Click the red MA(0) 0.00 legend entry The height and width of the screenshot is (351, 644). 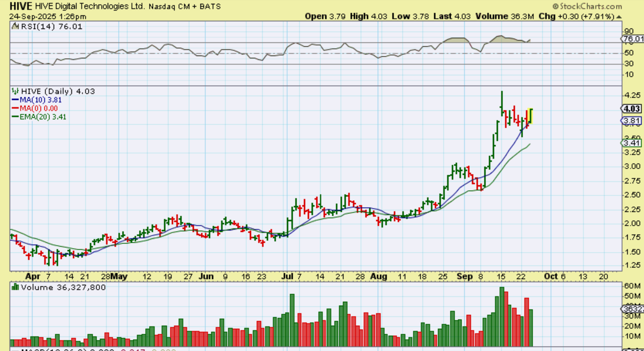pos(38,109)
